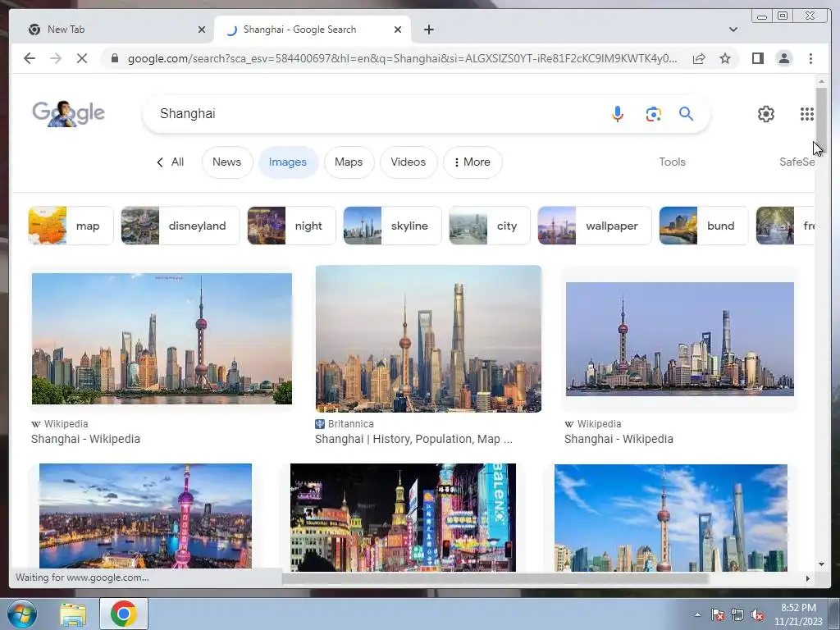Image resolution: width=840 pixels, height=630 pixels.
Task: Click the voice search microphone icon
Action: (x=617, y=113)
